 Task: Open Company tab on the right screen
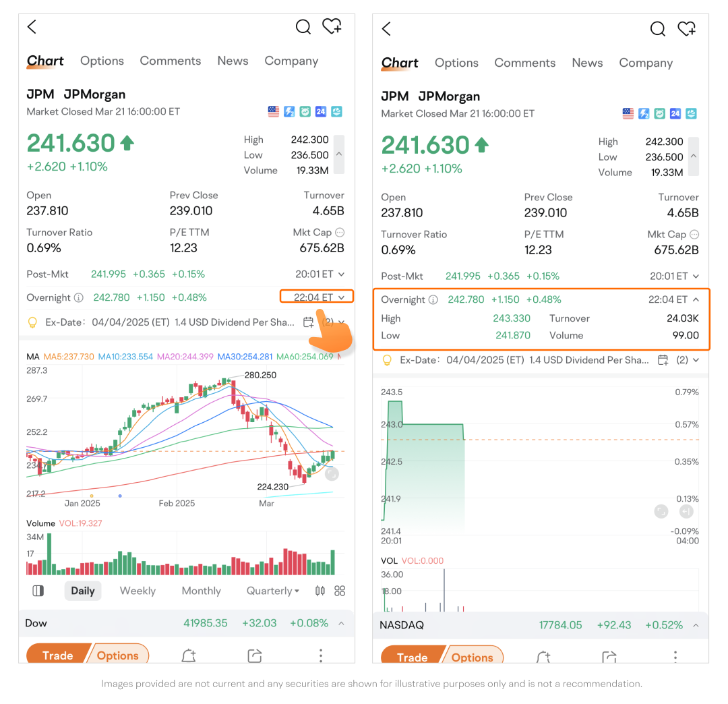click(x=646, y=63)
